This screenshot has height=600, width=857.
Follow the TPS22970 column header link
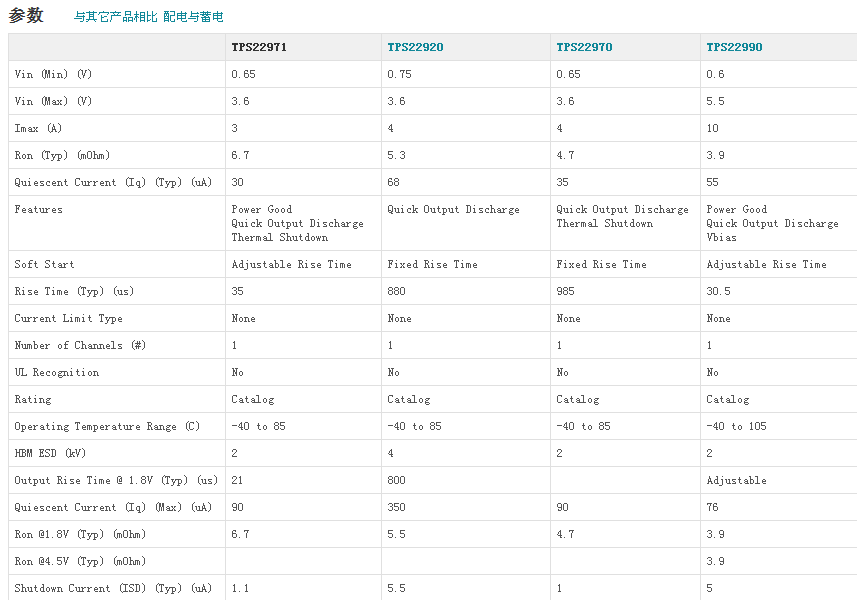584,47
